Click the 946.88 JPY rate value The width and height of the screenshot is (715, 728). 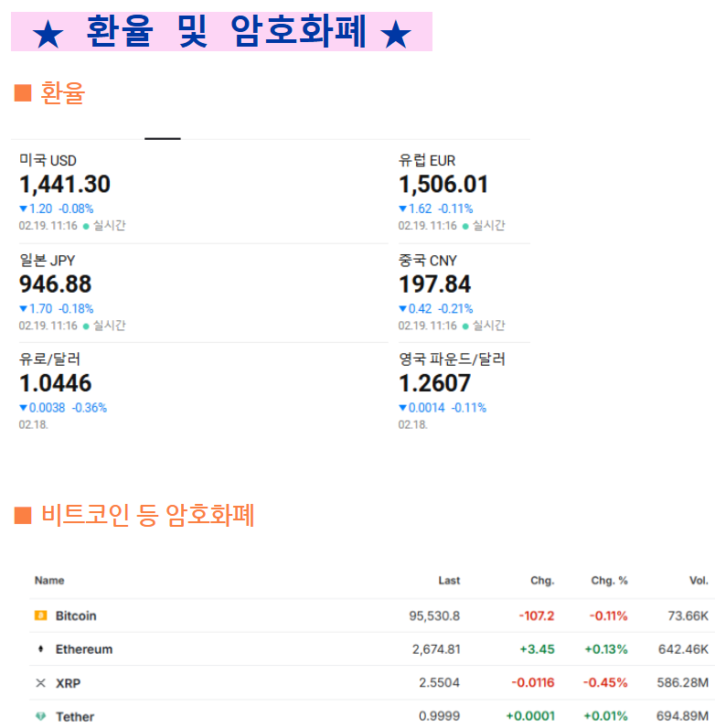pos(55,284)
